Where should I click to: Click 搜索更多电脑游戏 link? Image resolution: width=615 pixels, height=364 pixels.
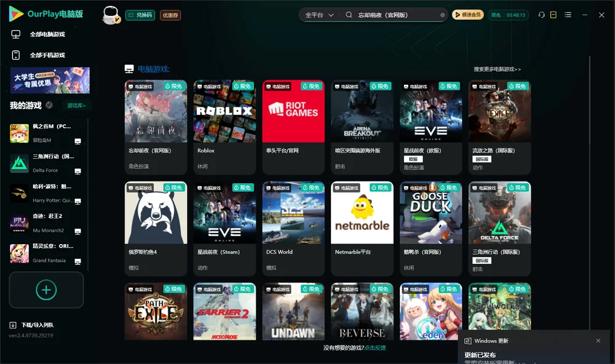click(497, 69)
